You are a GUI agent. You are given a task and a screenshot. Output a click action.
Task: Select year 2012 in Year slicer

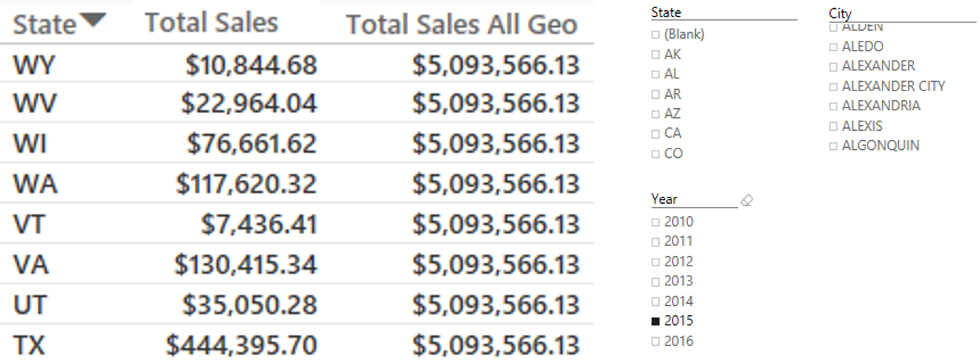click(656, 262)
